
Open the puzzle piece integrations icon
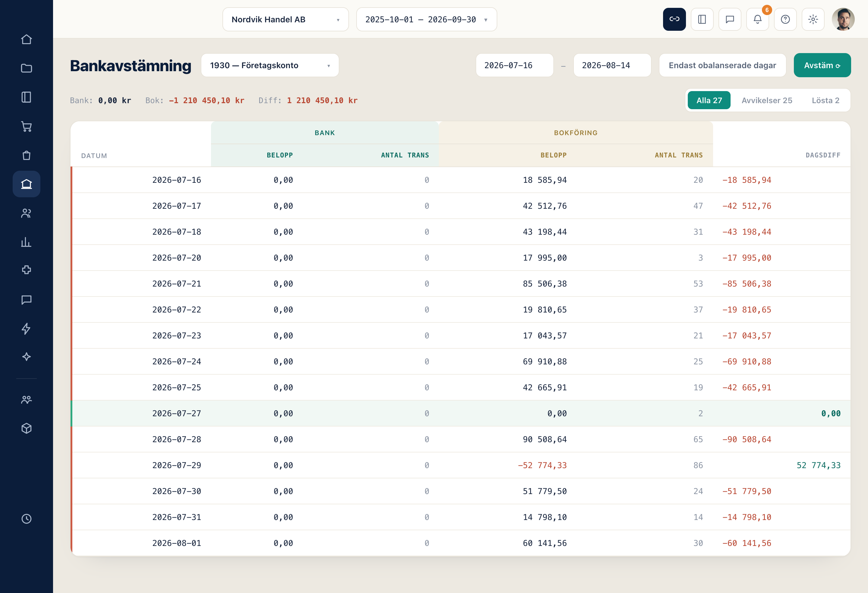click(x=27, y=270)
